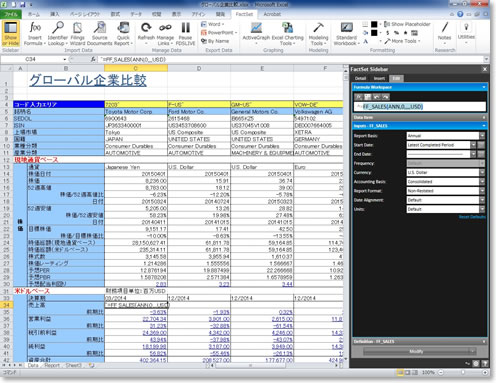Open the sidebar Edit tab

click(x=396, y=78)
